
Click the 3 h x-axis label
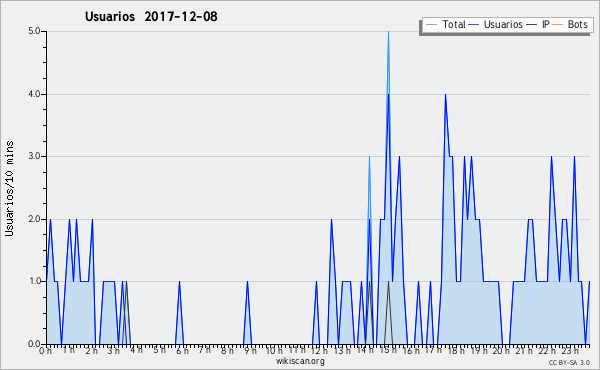coord(114,350)
